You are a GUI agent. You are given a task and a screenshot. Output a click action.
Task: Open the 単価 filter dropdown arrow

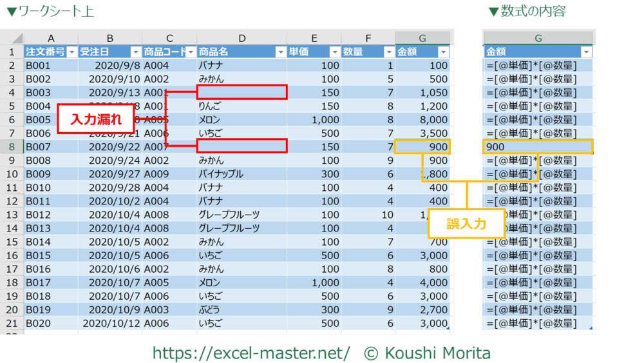[x=334, y=52]
